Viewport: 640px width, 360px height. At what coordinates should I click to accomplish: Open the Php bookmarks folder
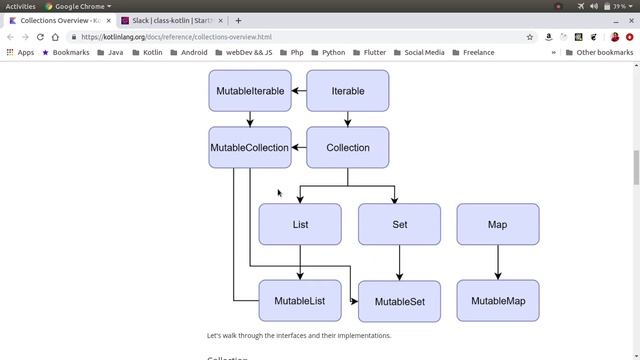(292, 52)
